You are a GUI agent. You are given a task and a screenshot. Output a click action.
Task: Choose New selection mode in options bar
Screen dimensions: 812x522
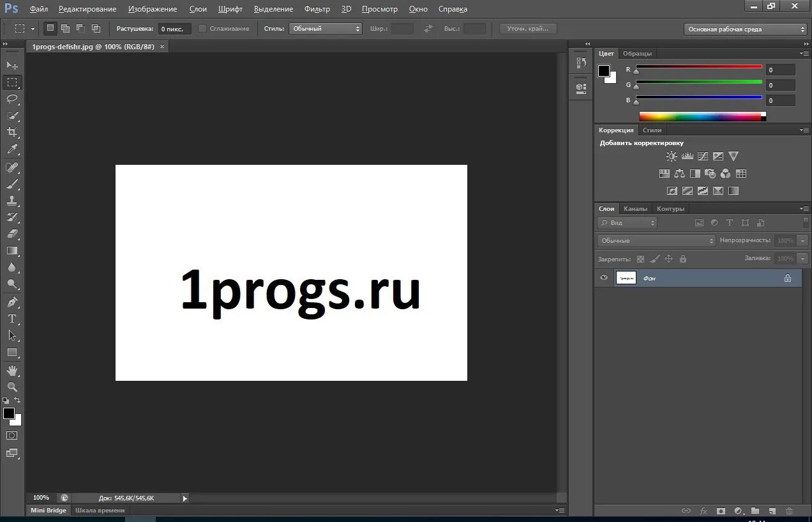(50, 28)
